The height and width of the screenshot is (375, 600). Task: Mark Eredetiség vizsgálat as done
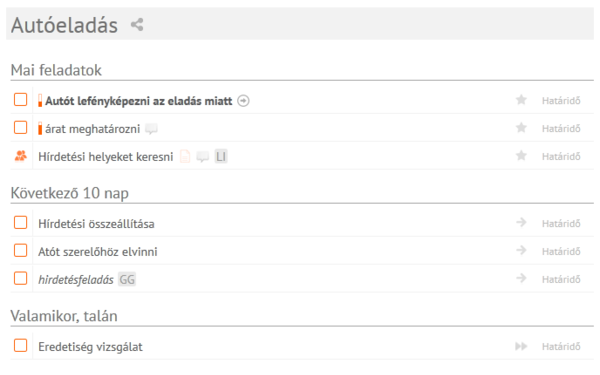[21, 346]
